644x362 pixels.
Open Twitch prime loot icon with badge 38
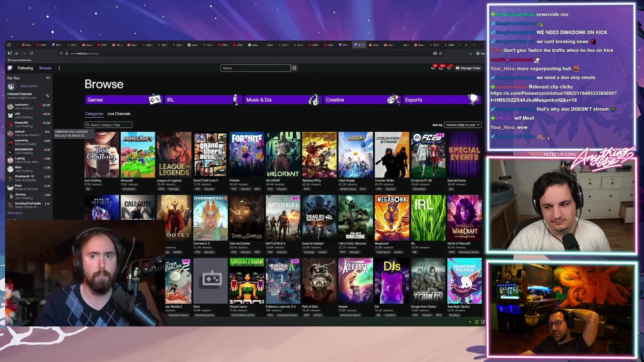(433, 67)
